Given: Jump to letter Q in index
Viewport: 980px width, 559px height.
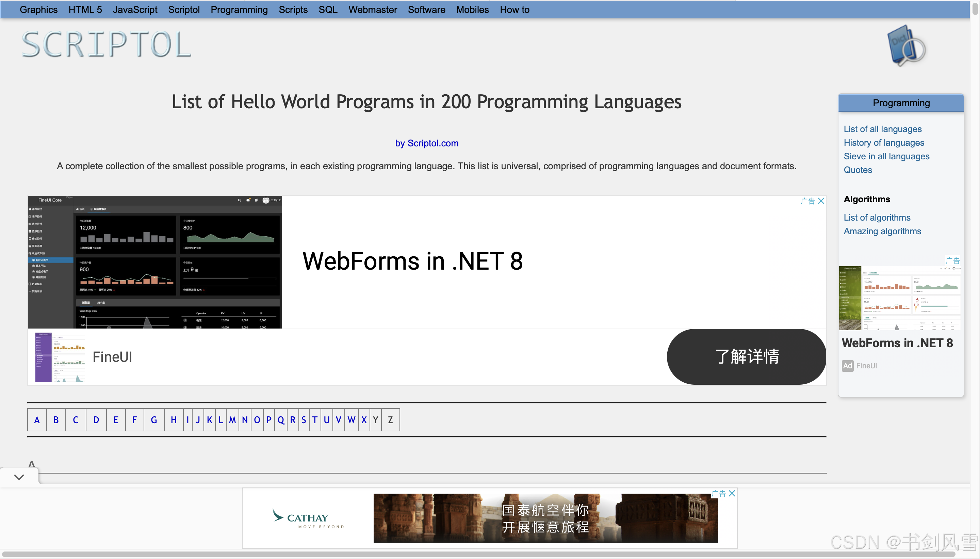Looking at the screenshot, I should [281, 420].
